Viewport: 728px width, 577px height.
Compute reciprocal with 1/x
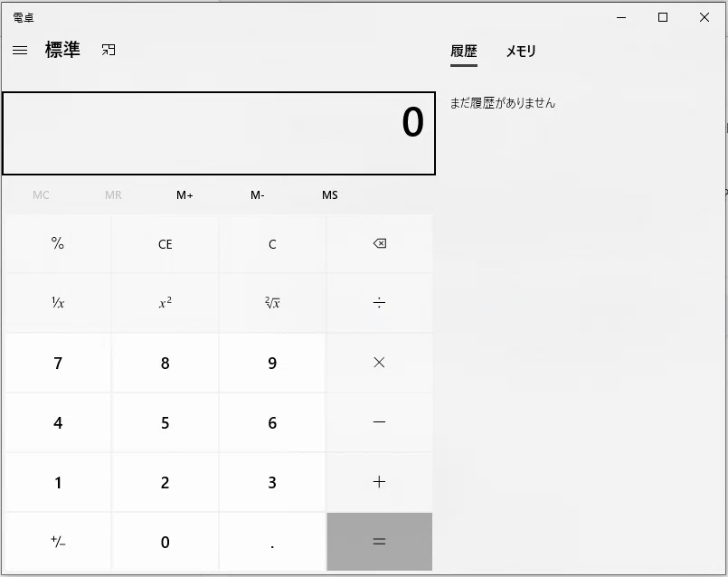[58, 303]
